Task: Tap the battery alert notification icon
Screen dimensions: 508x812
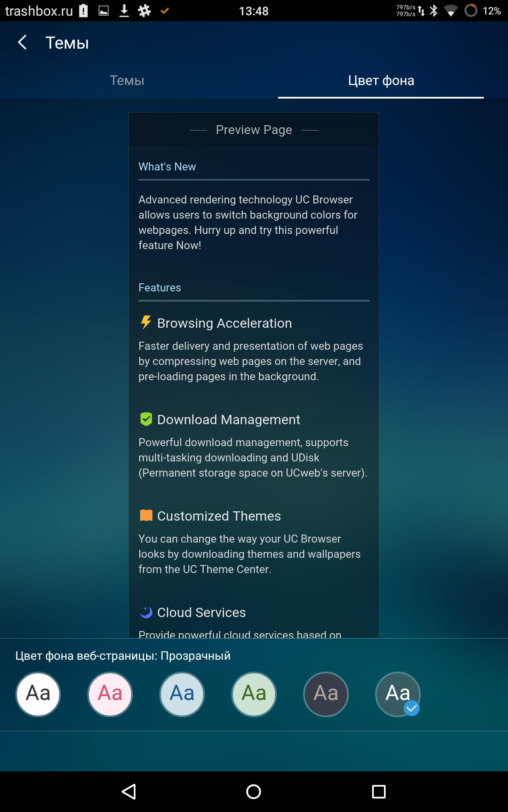Action: [83, 11]
